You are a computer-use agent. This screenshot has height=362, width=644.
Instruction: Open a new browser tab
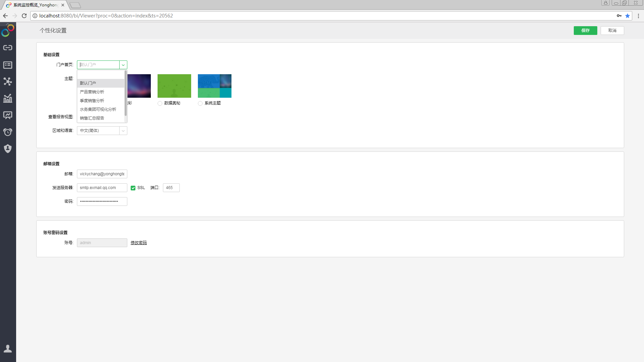(75, 5)
